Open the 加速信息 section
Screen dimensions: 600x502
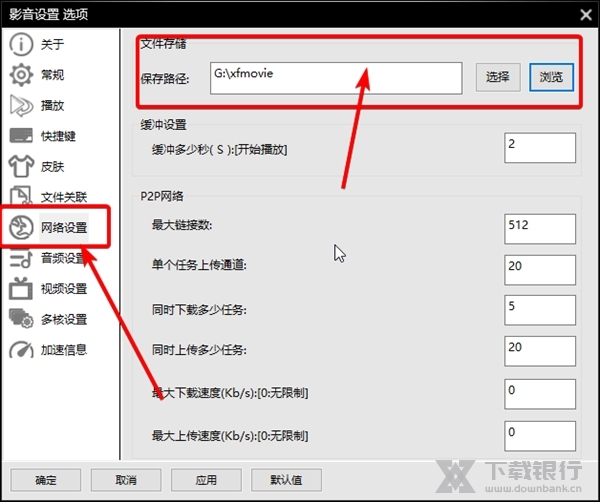point(64,350)
